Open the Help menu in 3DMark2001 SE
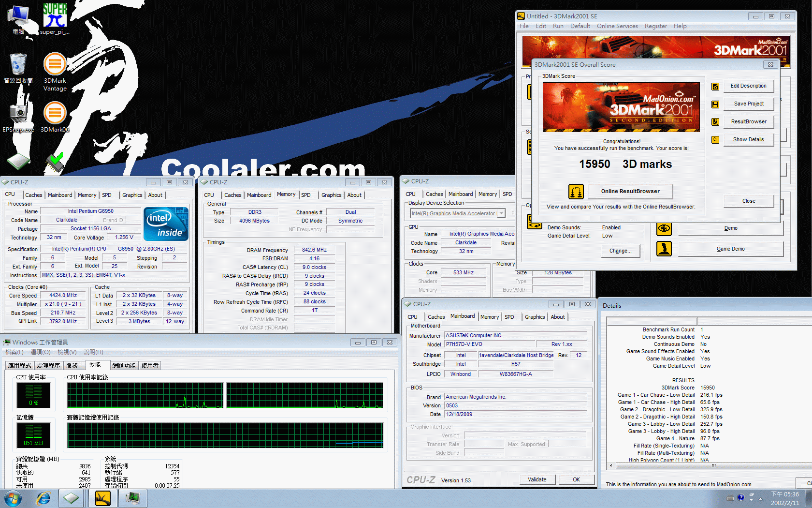 pos(680,26)
